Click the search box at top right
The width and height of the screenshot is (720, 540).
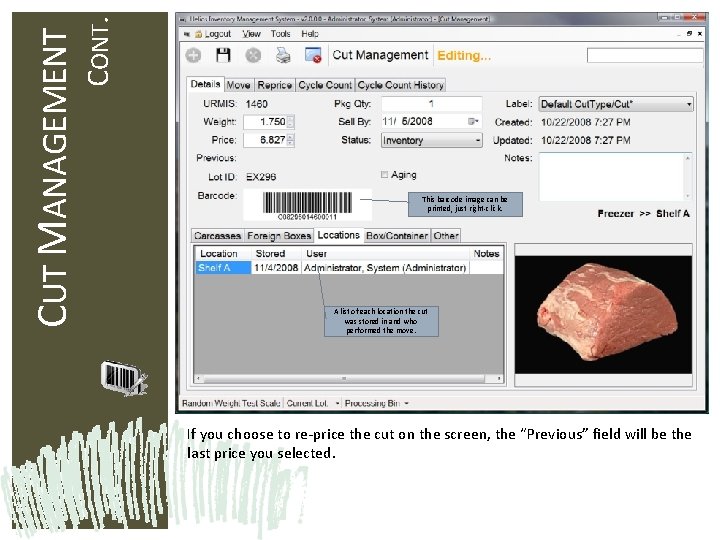point(645,56)
